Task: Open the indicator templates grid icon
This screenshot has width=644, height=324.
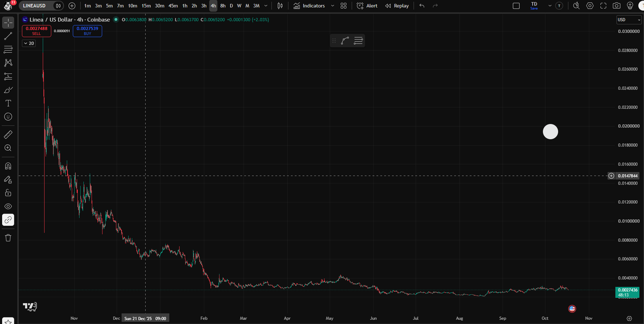Action: [x=343, y=5]
